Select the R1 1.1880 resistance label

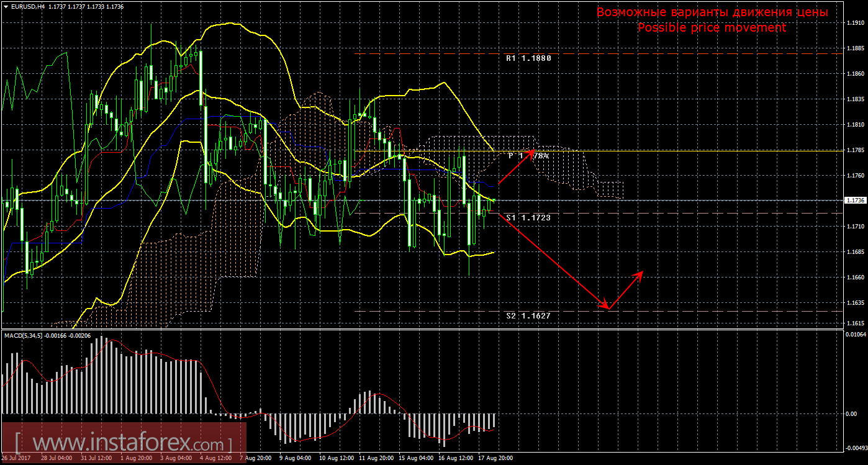pos(528,58)
